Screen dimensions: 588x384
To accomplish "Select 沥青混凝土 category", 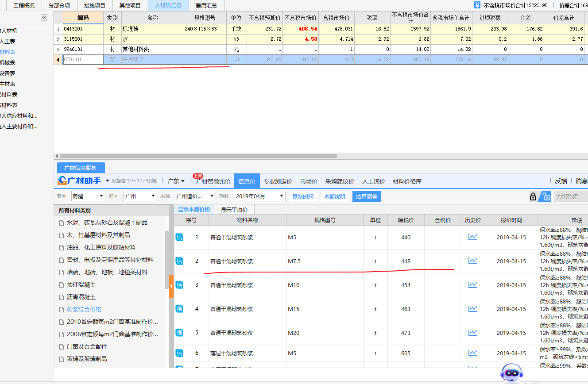I will tap(81, 297).
